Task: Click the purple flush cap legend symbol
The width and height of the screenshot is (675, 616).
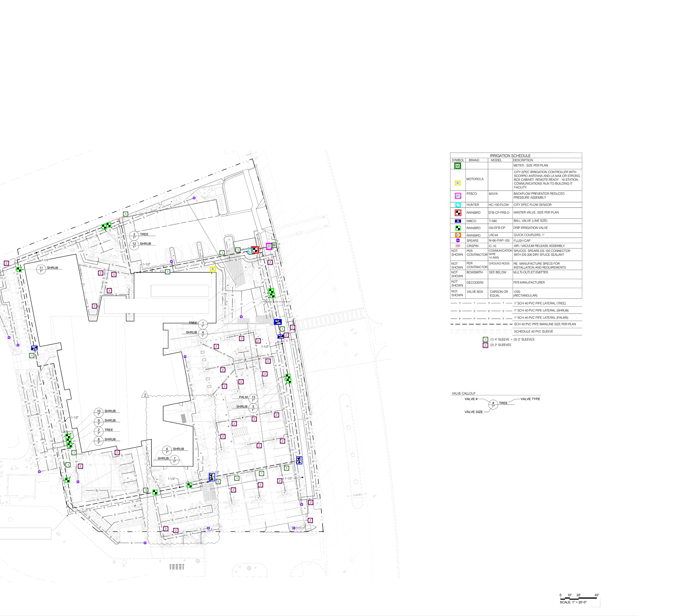Action: (x=458, y=241)
